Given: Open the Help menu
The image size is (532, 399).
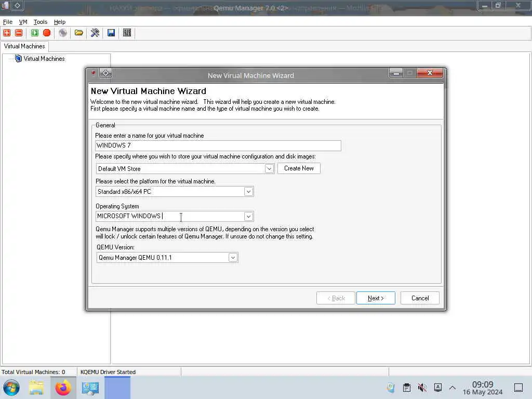Looking at the screenshot, I should [59, 22].
